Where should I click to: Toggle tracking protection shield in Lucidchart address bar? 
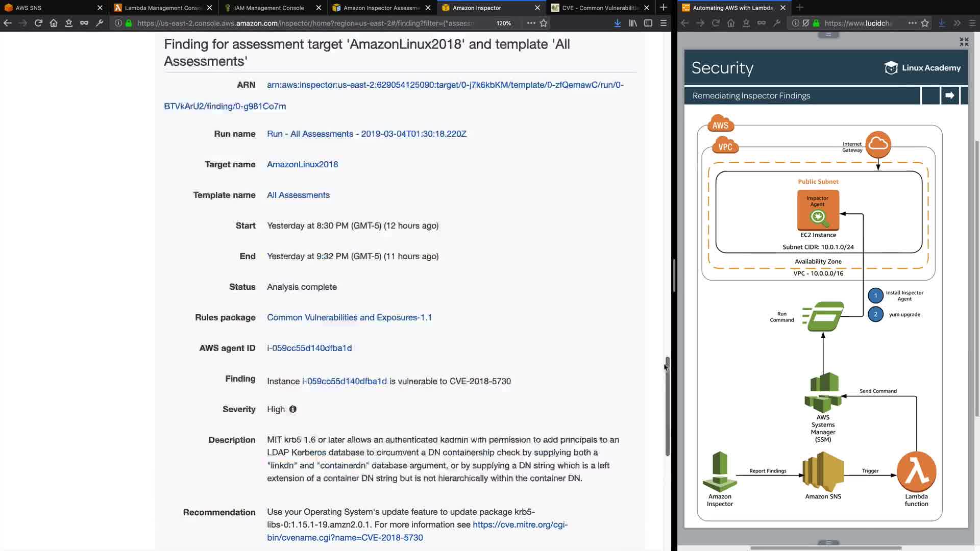tap(805, 23)
